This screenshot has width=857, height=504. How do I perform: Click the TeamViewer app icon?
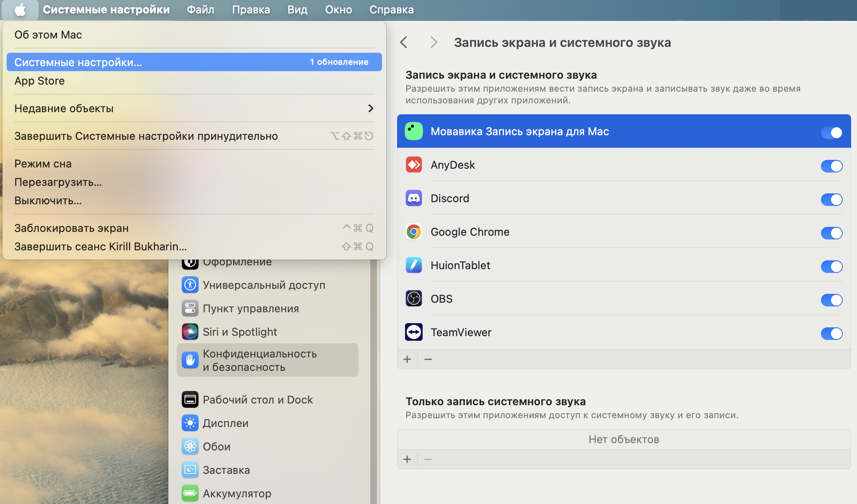point(413,332)
